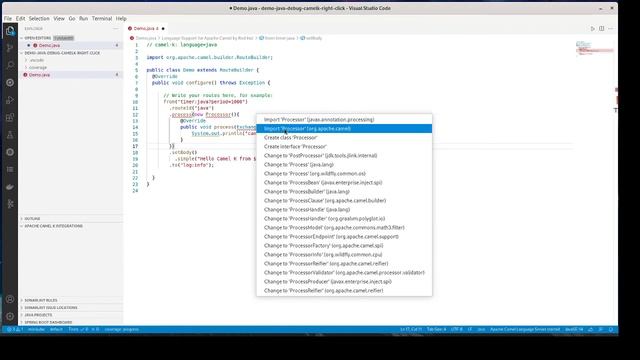Choose Change to 'ProcessClause' (org.apache.camel.builder)

pos(344,200)
